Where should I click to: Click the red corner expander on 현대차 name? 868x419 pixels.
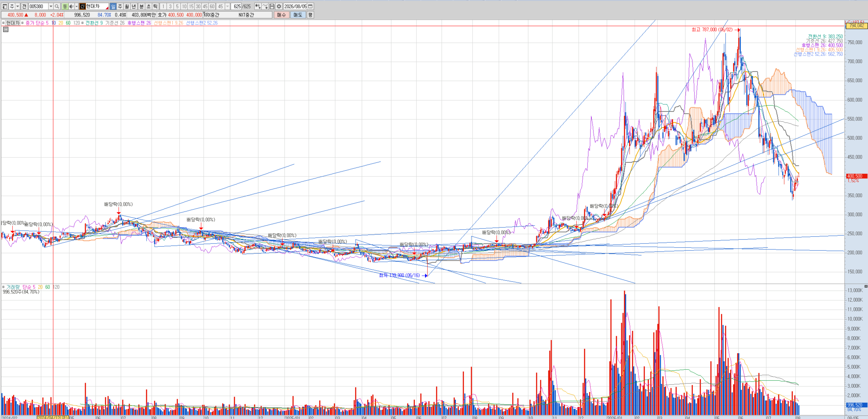pos(107,8)
